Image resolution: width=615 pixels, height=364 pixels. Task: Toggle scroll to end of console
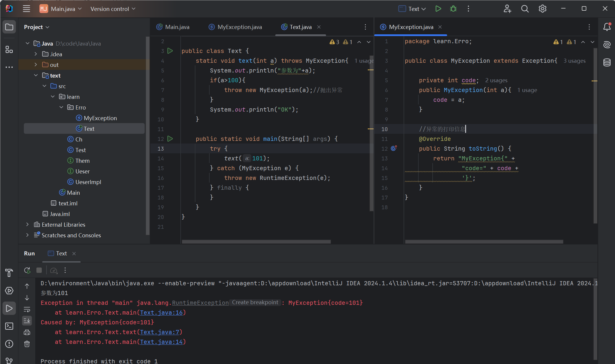(x=27, y=320)
